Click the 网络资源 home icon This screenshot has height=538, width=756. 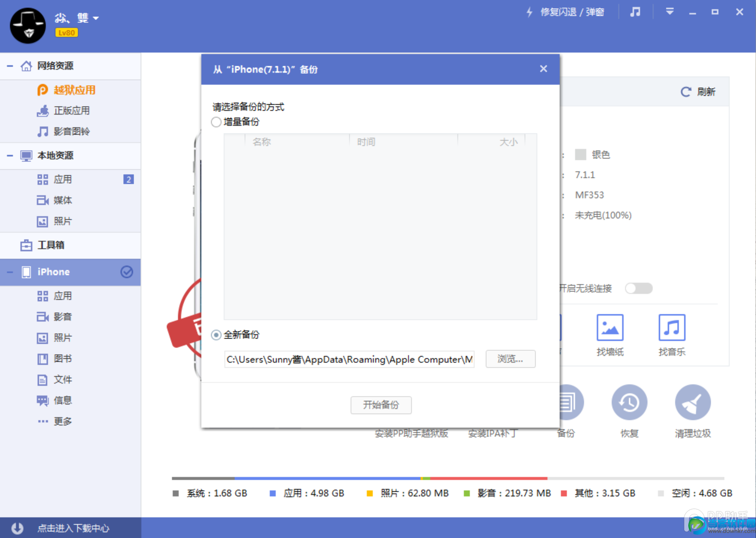26,66
